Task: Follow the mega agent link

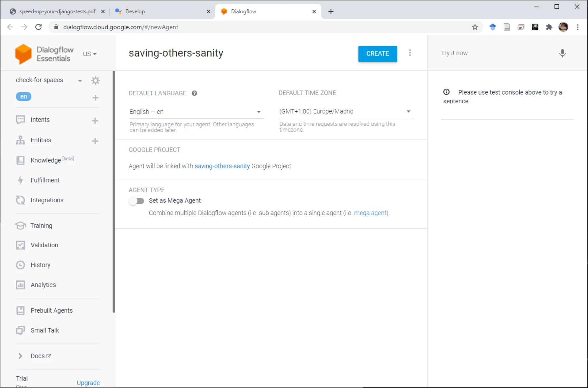Action: point(370,213)
